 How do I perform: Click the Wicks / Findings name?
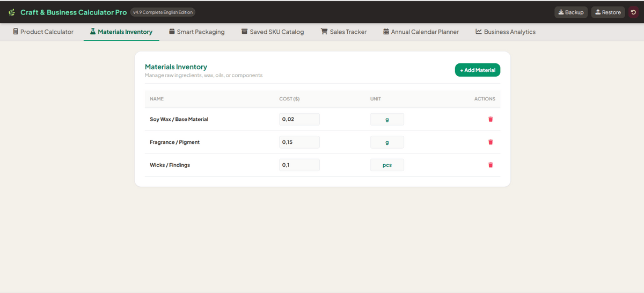click(170, 165)
